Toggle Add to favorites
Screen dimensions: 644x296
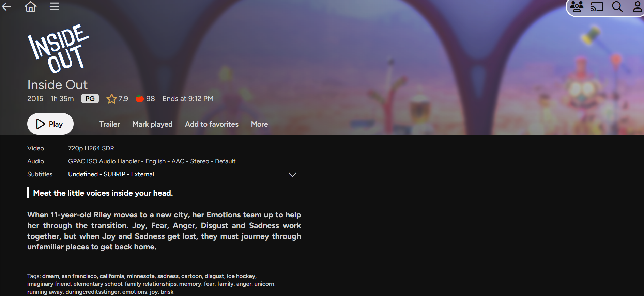212,124
